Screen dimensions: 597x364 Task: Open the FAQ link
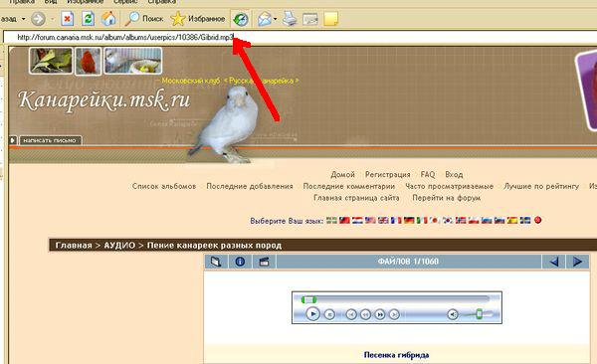pyautogui.click(x=428, y=174)
